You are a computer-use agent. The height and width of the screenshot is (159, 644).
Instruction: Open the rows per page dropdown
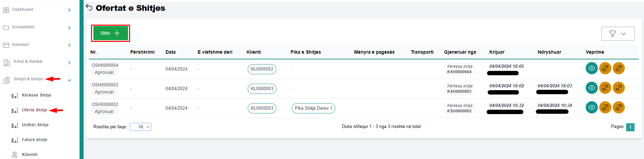pos(141,127)
